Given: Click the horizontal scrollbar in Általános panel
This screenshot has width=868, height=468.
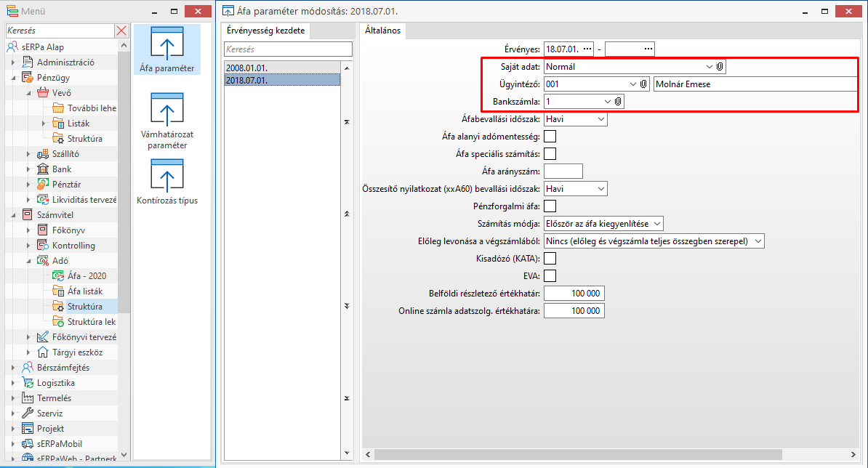Looking at the screenshot, I should pyautogui.click(x=578, y=454).
